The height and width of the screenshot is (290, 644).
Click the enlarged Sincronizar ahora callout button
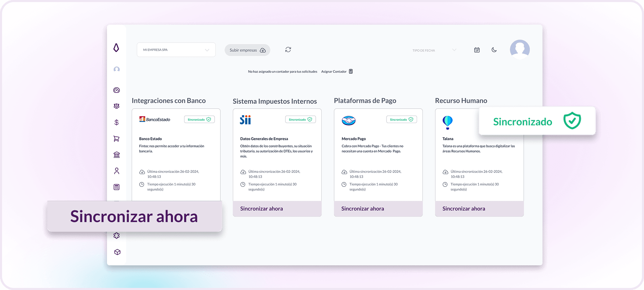(x=134, y=216)
